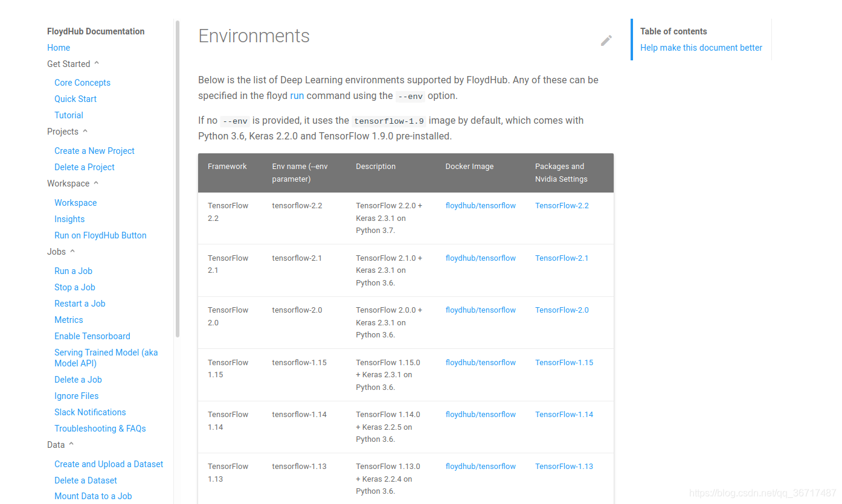Click the Environments page heading
842x504 pixels.
[254, 36]
